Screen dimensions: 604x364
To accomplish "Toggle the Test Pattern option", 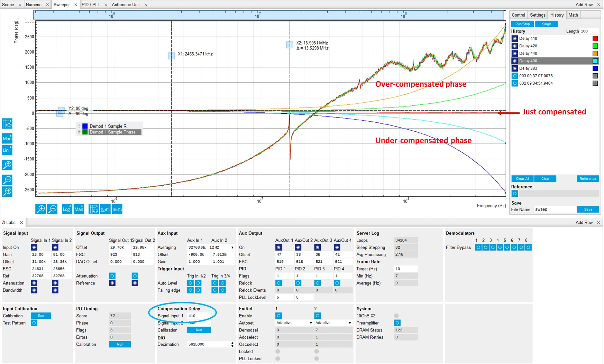I will pyautogui.click(x=34, y=323).
